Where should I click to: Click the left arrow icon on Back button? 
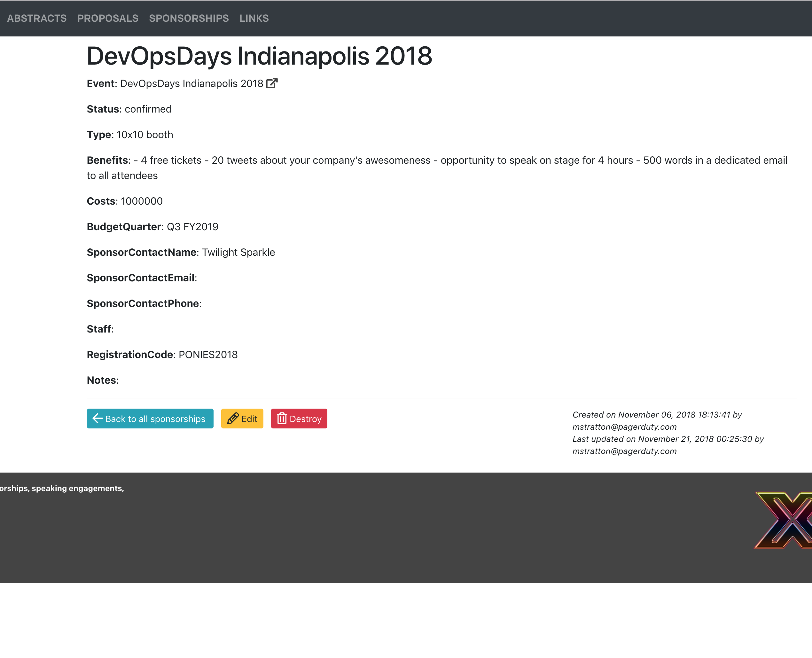[98, 419]
